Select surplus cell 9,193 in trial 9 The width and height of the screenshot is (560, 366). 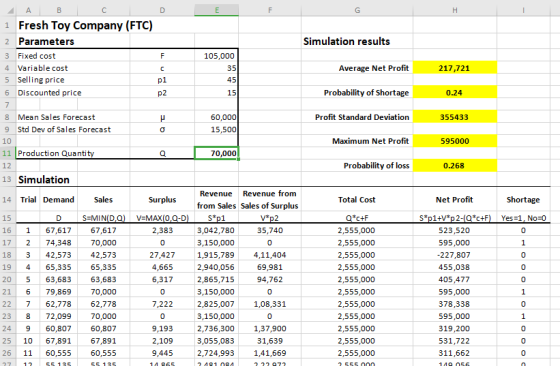coord(162,329)
